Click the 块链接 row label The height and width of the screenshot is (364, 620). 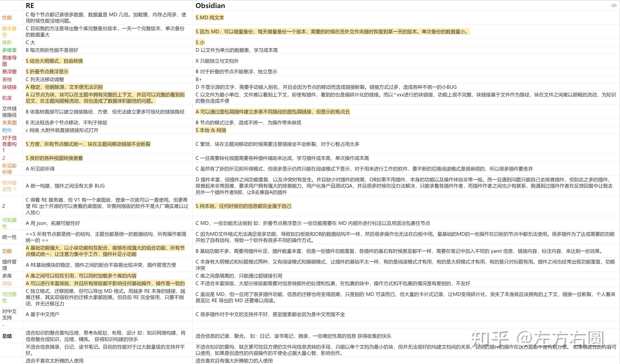pos(9,87)
